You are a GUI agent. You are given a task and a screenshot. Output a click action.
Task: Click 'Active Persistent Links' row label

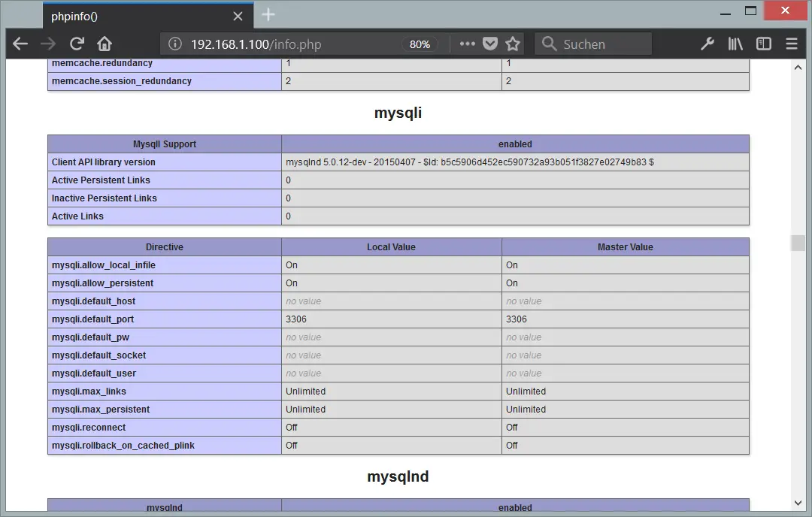101,180
